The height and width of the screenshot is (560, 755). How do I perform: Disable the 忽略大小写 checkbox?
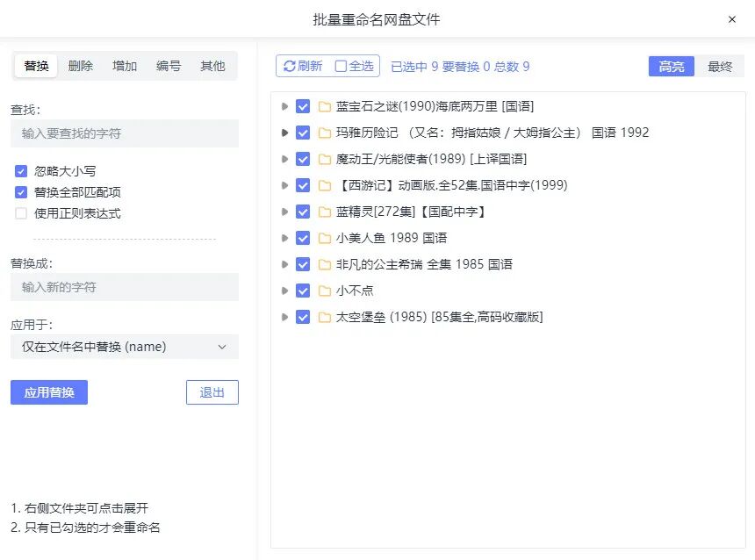pyautogui.click(x=20, y=172)
